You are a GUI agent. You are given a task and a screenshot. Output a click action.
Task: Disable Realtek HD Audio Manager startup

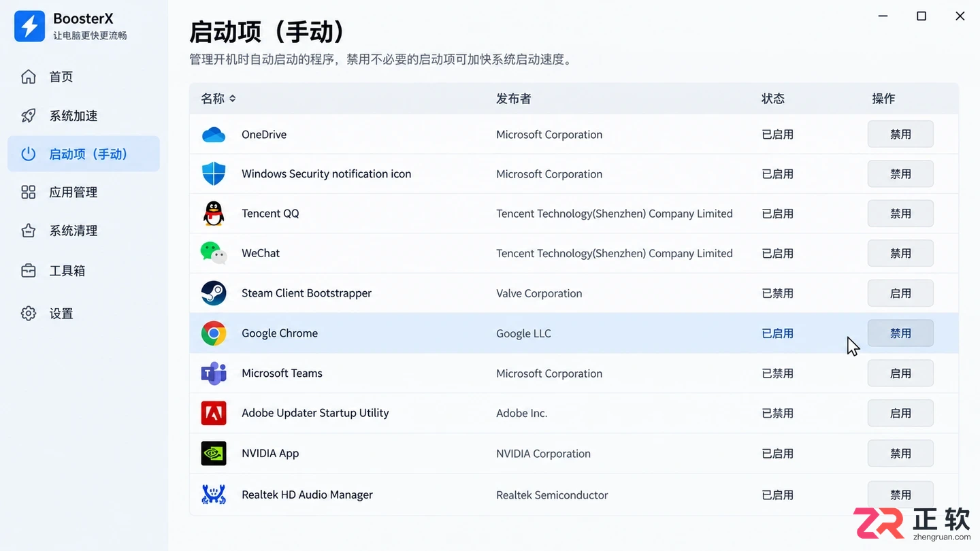(x=900, y=495)
